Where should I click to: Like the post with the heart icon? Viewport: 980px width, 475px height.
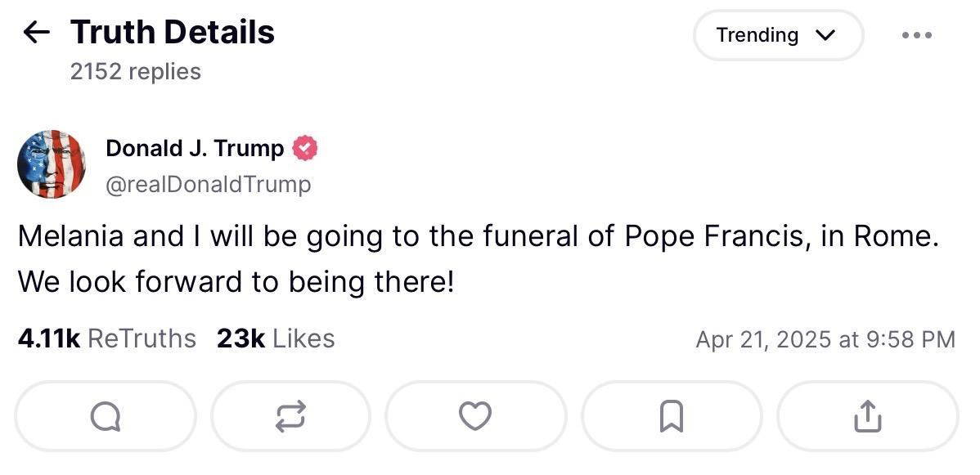[x=475, y=416]
